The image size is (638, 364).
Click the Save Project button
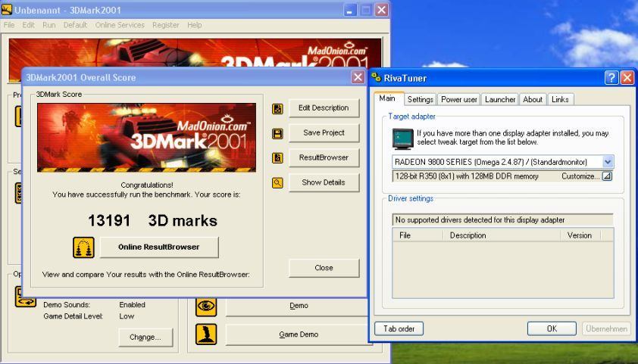(324, 133)
